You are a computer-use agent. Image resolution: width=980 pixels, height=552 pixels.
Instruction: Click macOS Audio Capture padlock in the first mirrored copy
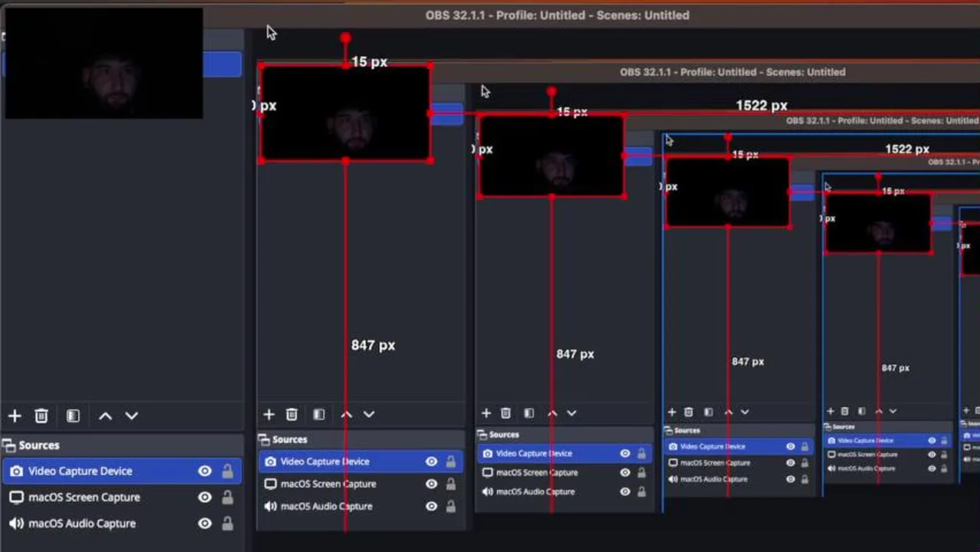[451, 506]
